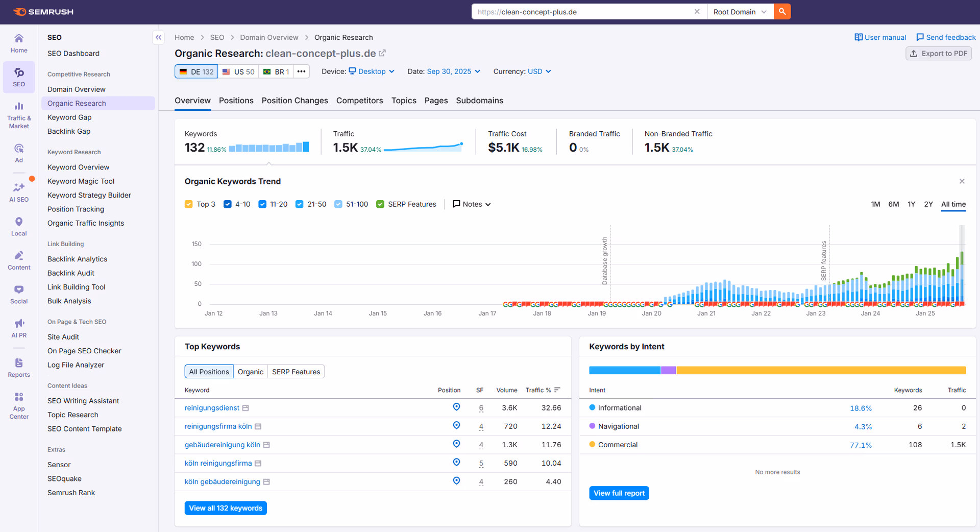Open the Commercial intent 77.1% link

(x=861, y=445)
